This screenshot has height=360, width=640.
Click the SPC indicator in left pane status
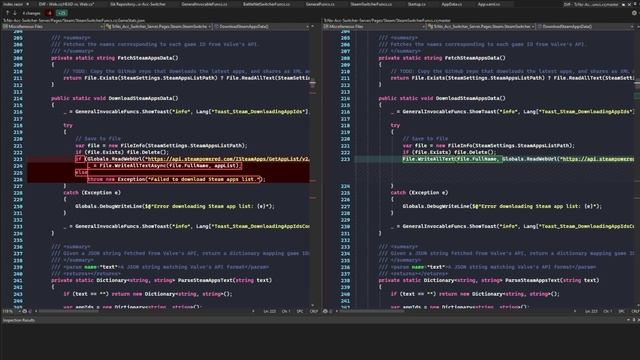300,311
